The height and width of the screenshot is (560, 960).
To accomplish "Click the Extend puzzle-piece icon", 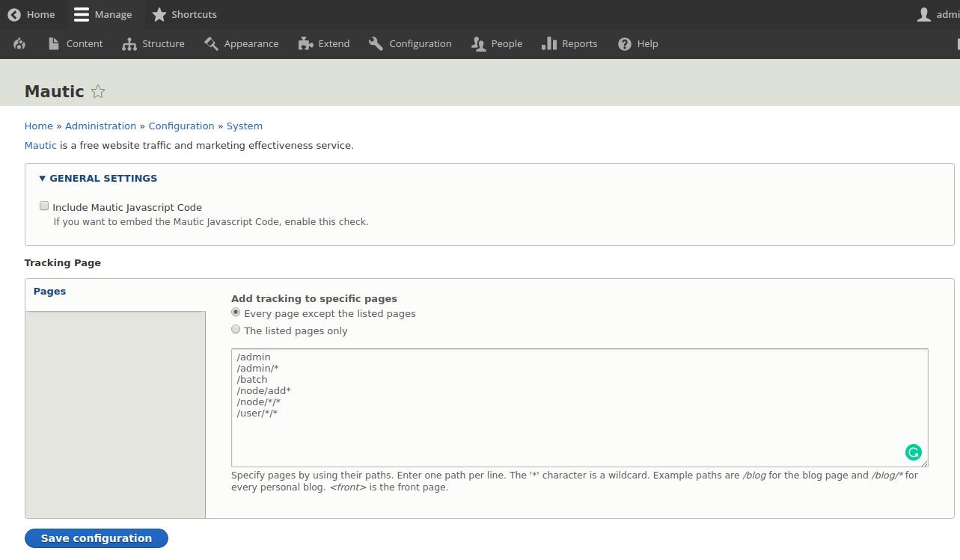I will tap(305, 43).
